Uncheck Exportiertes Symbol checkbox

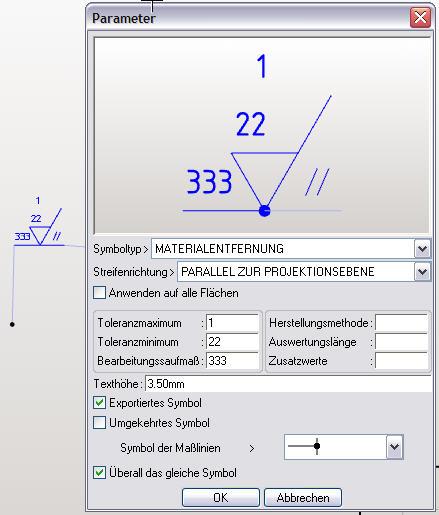click(99, 403)
